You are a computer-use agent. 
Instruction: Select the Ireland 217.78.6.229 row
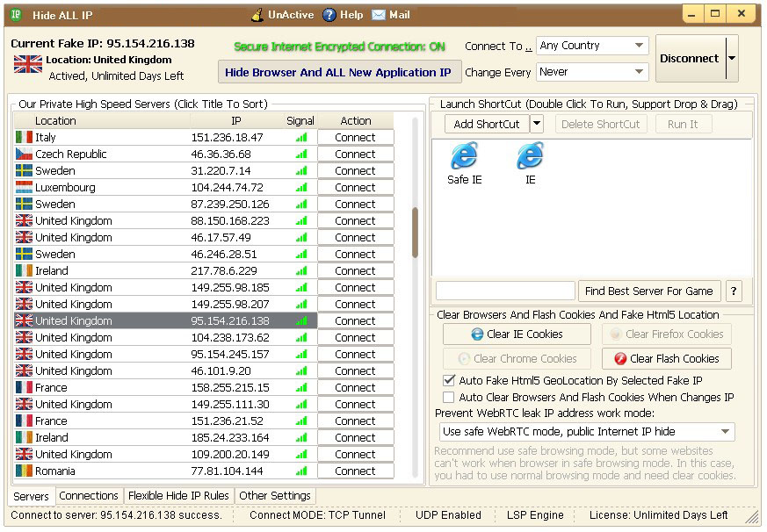click(166, 270)
